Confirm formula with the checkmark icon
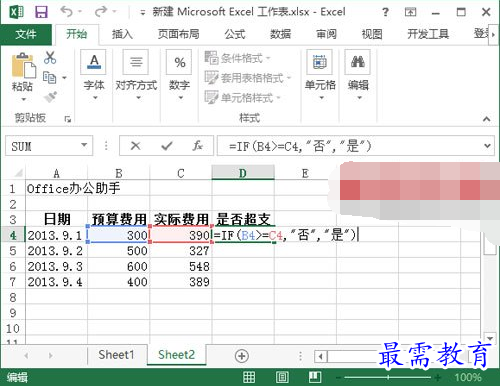The width and height of the screenshot is (500, 386). [167, 146]
